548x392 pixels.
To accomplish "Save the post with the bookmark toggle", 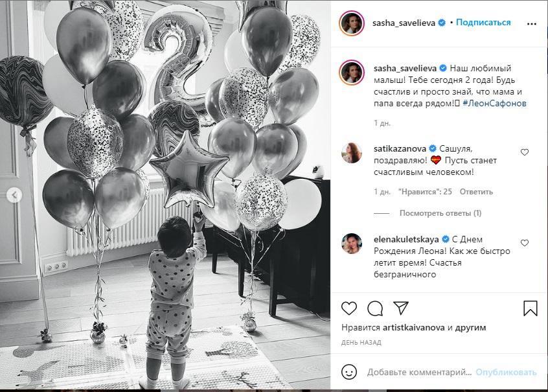I will click(x=531, y=307).
